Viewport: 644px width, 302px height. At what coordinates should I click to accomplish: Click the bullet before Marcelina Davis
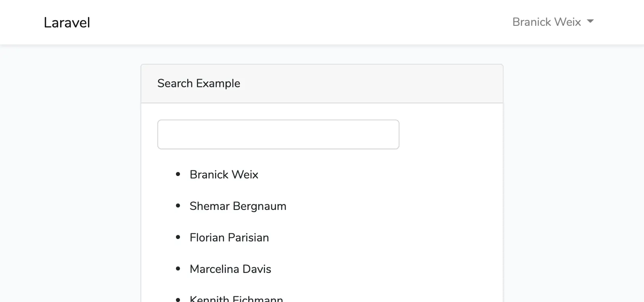point(178,268)
